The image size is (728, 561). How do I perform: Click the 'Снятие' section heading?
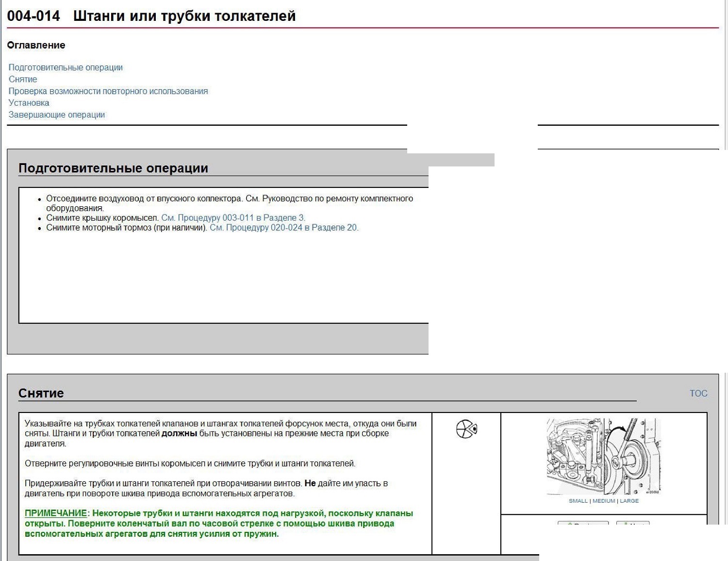tap(41, 394)
